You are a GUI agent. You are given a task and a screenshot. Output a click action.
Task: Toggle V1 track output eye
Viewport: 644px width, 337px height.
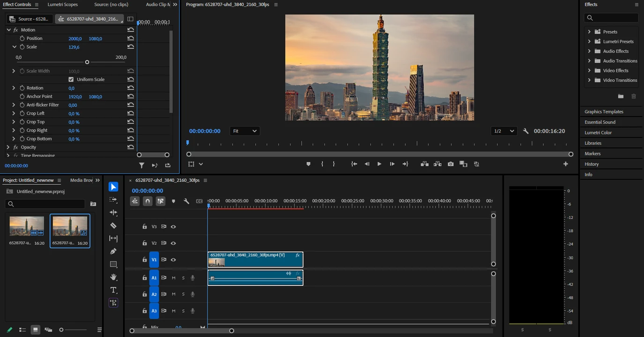tap(173, 260)
